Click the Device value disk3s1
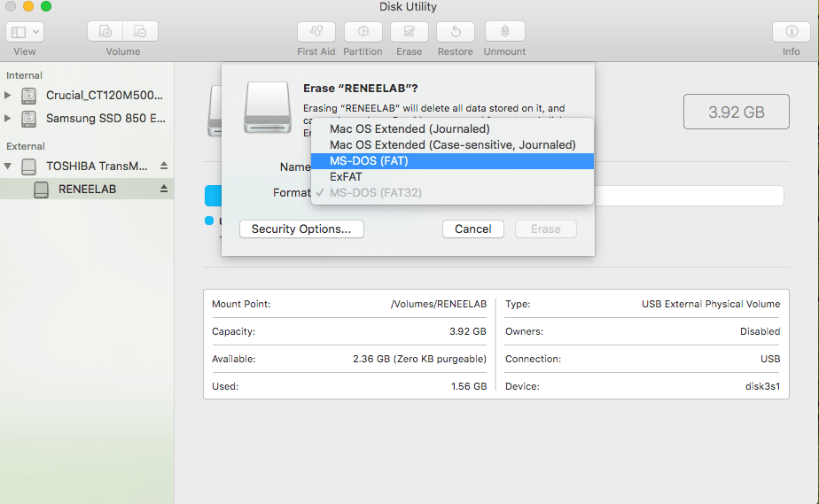Image resolution: width=819 pixels, height=504 pixels. coord(762,386)
